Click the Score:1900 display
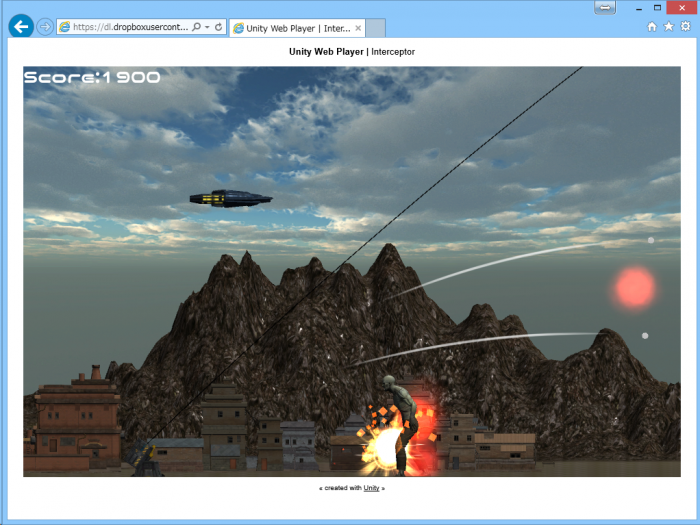The image size is (700, 525). [92, 77]
